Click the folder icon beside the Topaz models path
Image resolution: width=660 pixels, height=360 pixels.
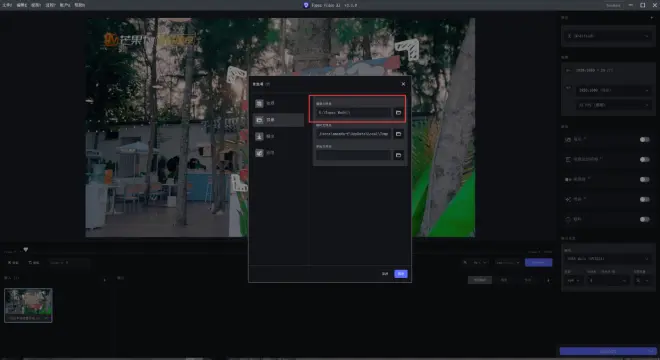pos(398,112)
